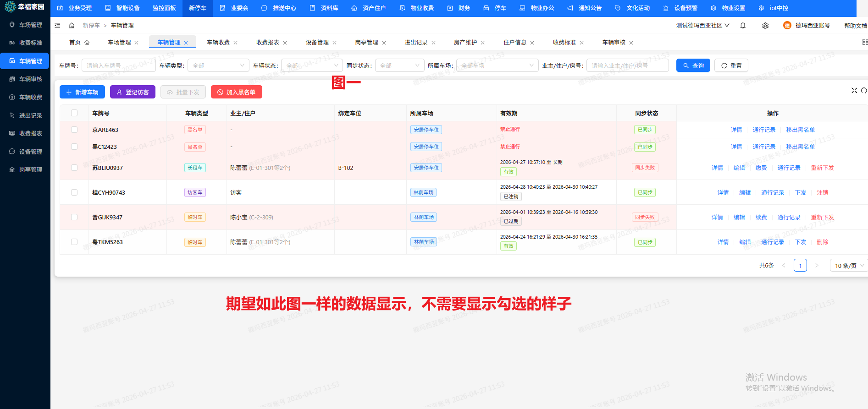868x409 pixels.
Task: Click the 车牌号 search input field
Action: [x=118, y=65]
